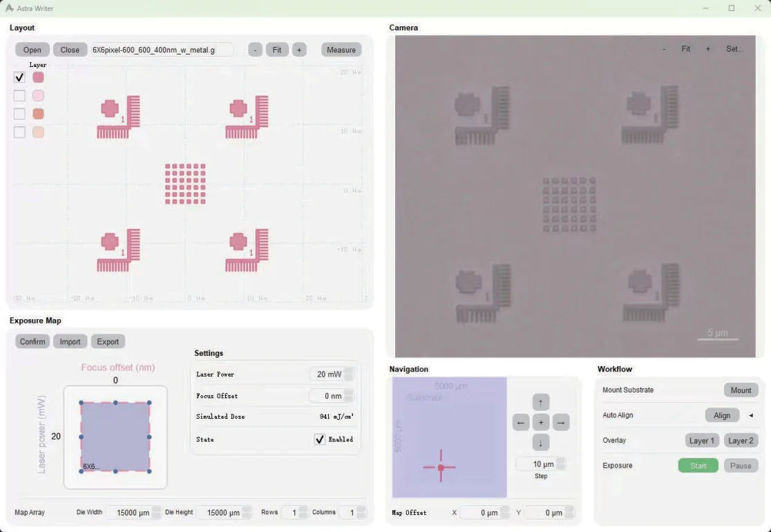Click the Open layout button

[x=32, y=50]
